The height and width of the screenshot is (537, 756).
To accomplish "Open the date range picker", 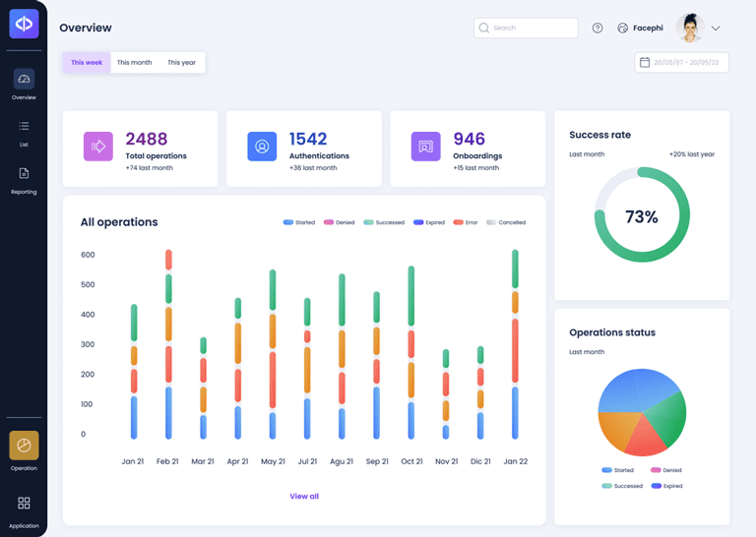I will (x=681, y=63).
